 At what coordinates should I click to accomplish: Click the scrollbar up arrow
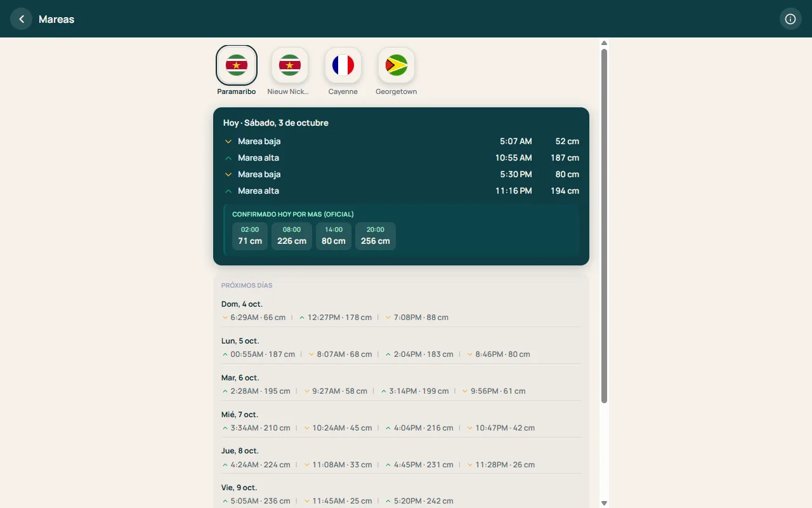(x=604, y=43)
